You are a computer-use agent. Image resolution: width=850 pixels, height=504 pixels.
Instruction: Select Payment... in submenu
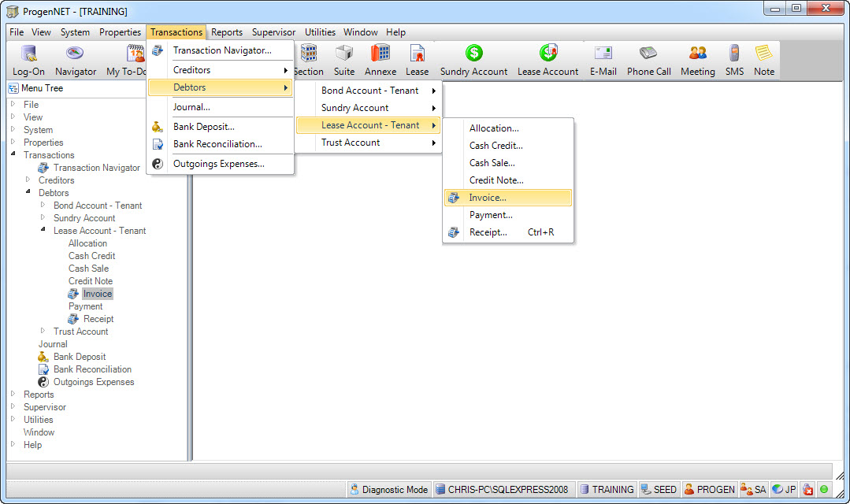tap(507, 215)
